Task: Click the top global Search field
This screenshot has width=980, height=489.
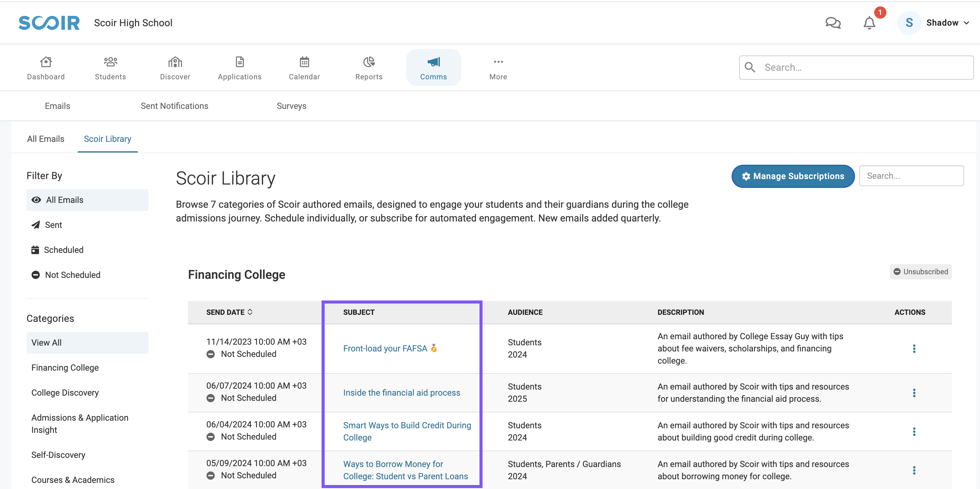Action: pos(856,67)
